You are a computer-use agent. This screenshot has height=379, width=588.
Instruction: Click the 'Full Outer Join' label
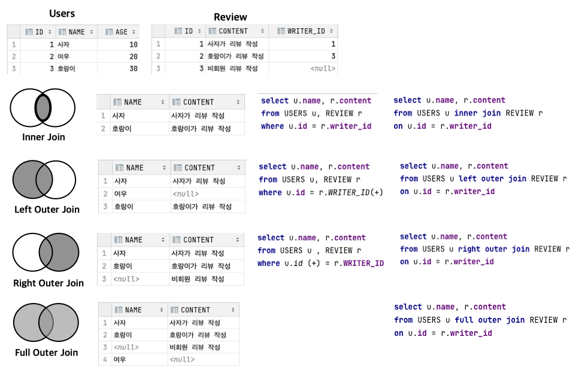[47, 353]
